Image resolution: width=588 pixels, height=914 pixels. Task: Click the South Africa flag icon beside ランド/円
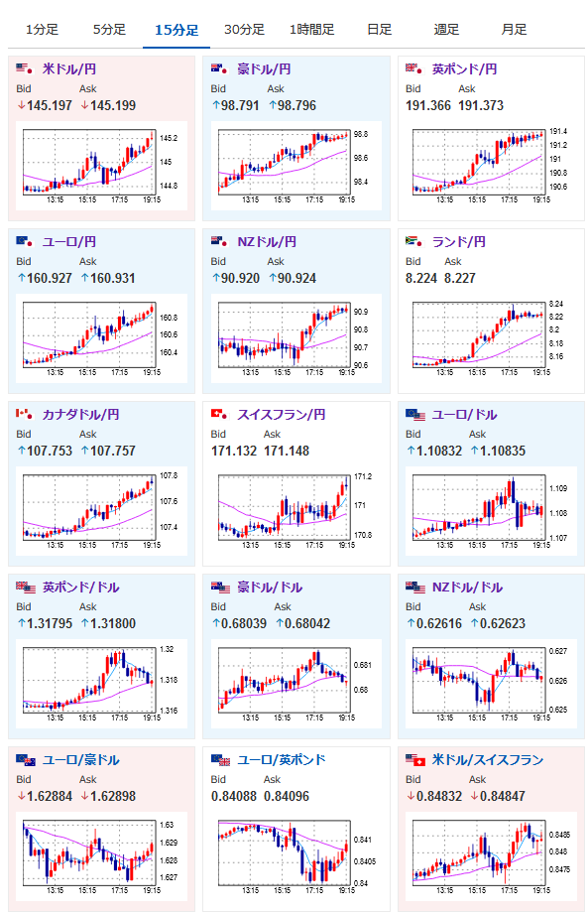(x=414, y=241)
